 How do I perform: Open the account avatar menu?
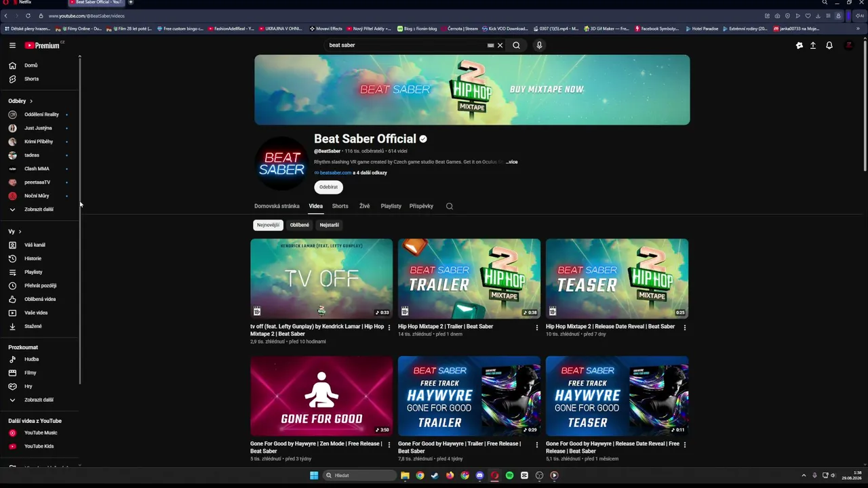[x=849, y=45]
